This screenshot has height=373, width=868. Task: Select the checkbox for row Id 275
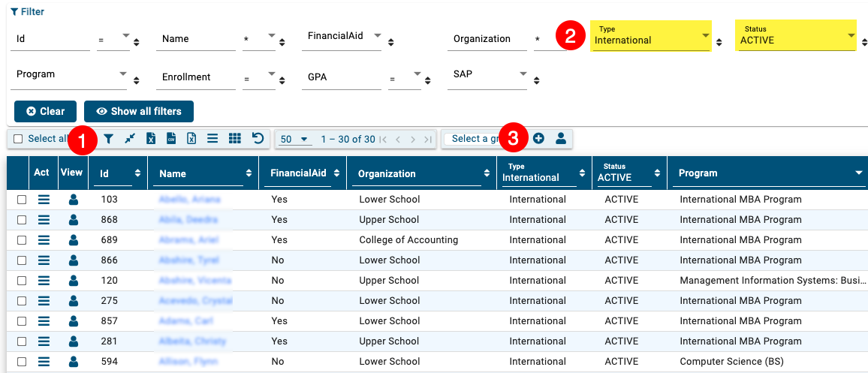click(x=22, y=301)
